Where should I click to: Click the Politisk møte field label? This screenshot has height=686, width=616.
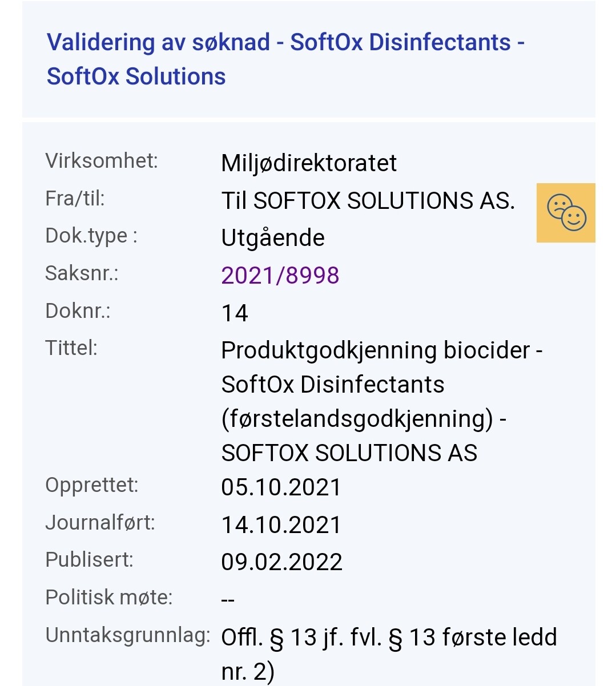point(109,598)
